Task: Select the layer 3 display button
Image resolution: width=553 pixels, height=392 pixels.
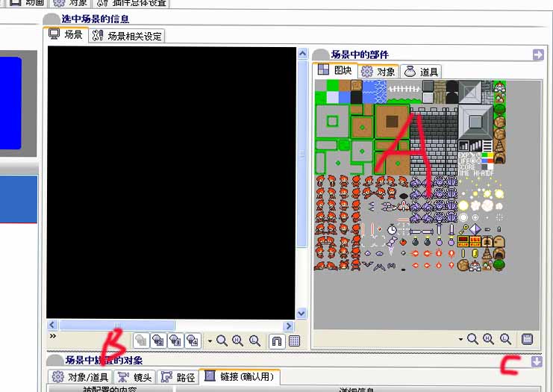Action: [175, 340]
